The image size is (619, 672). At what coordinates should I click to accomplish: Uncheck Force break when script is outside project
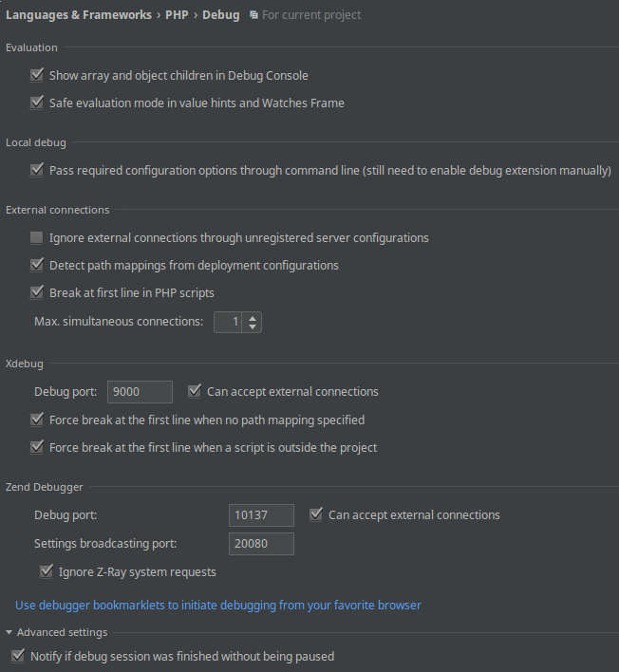(37, 447)
